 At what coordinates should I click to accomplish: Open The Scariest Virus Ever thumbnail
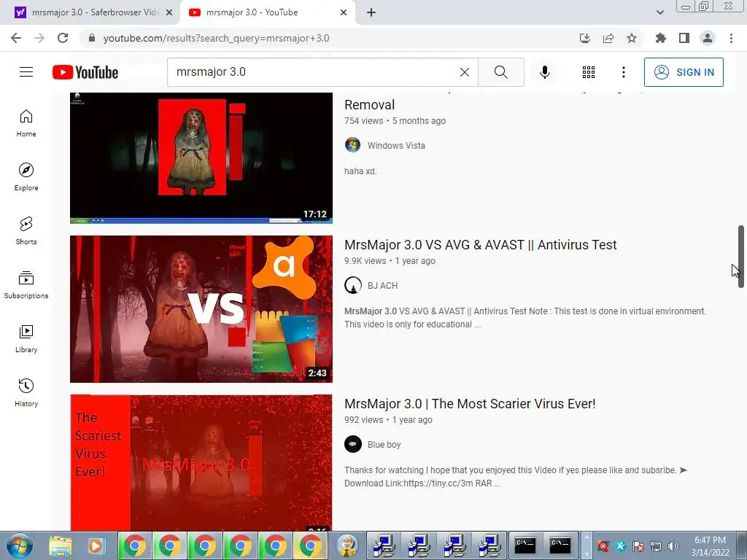[201, 462]
